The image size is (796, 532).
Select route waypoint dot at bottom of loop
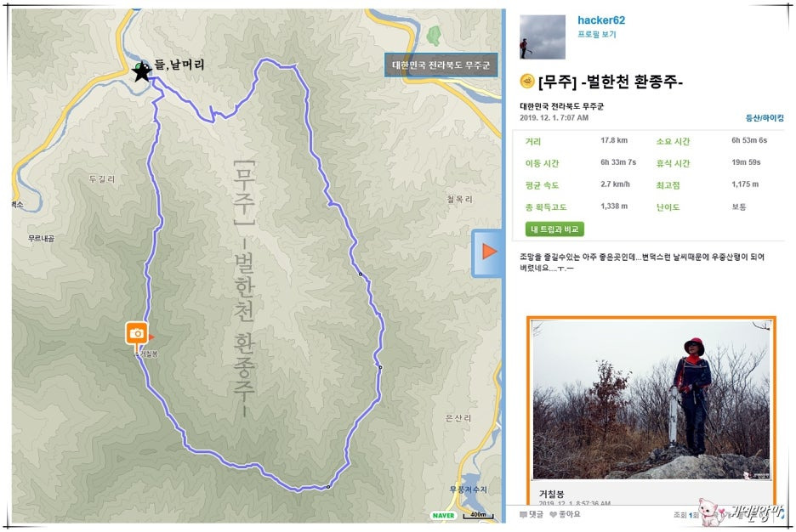click(328, 487)
